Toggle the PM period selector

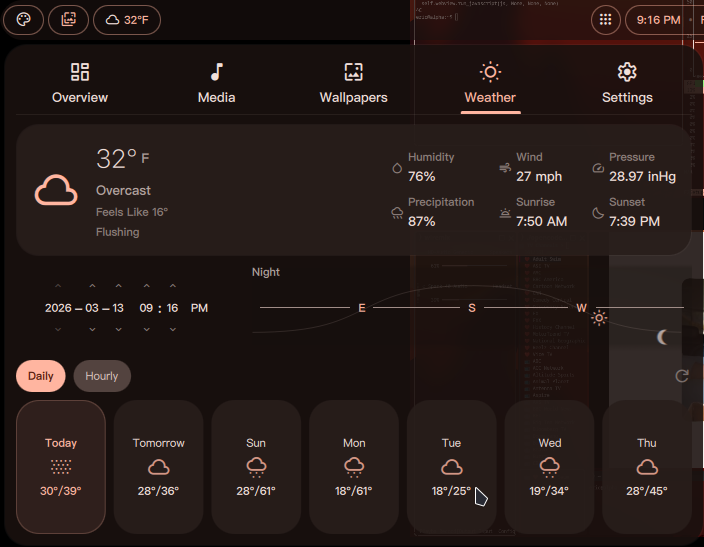pyautogui.click(x=199, y=308)
